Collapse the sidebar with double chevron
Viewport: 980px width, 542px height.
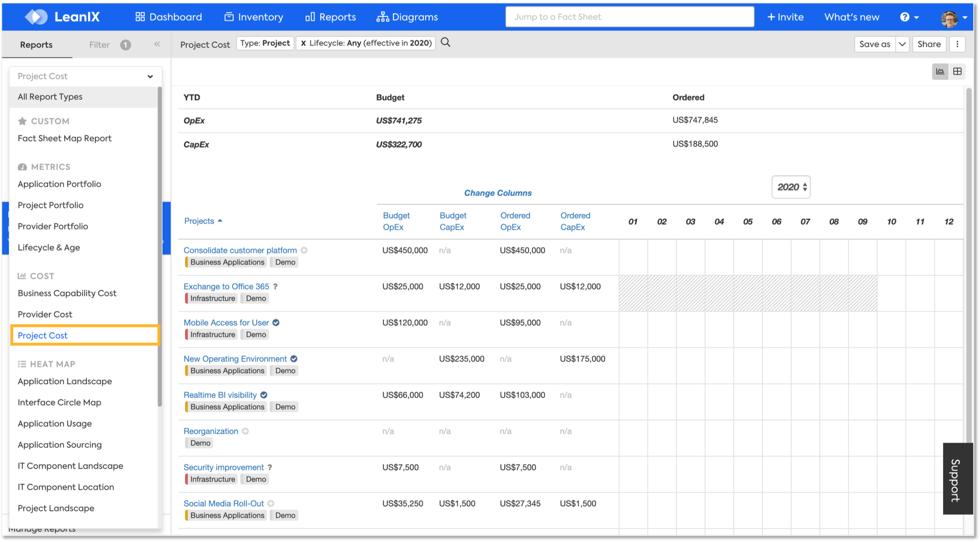pos(157,44)
